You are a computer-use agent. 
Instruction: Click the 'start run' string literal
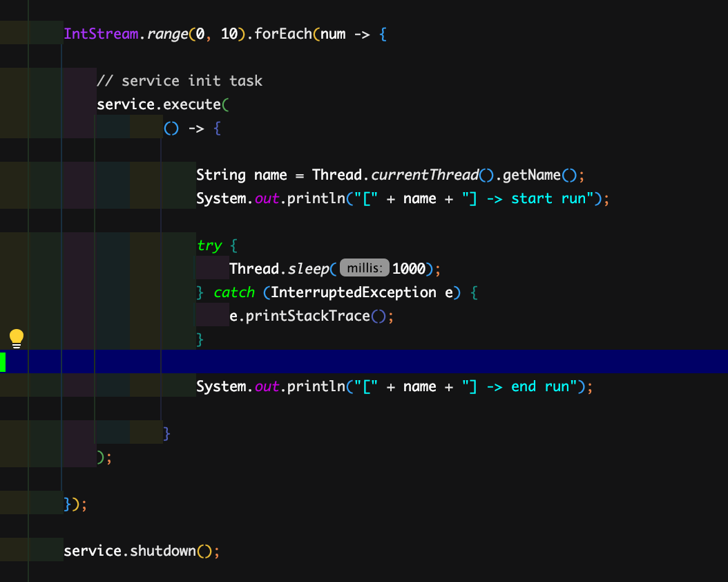tap(528, 199)
